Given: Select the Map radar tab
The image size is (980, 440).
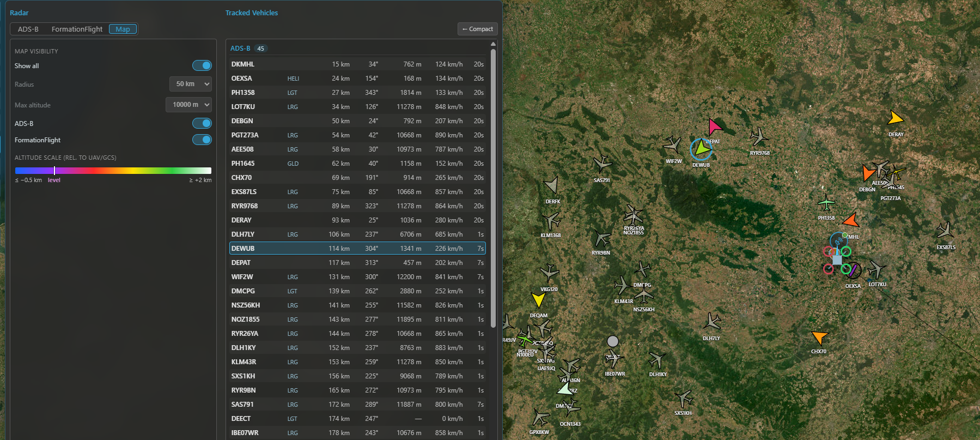Looking at the screenshot, I should 123,29.
